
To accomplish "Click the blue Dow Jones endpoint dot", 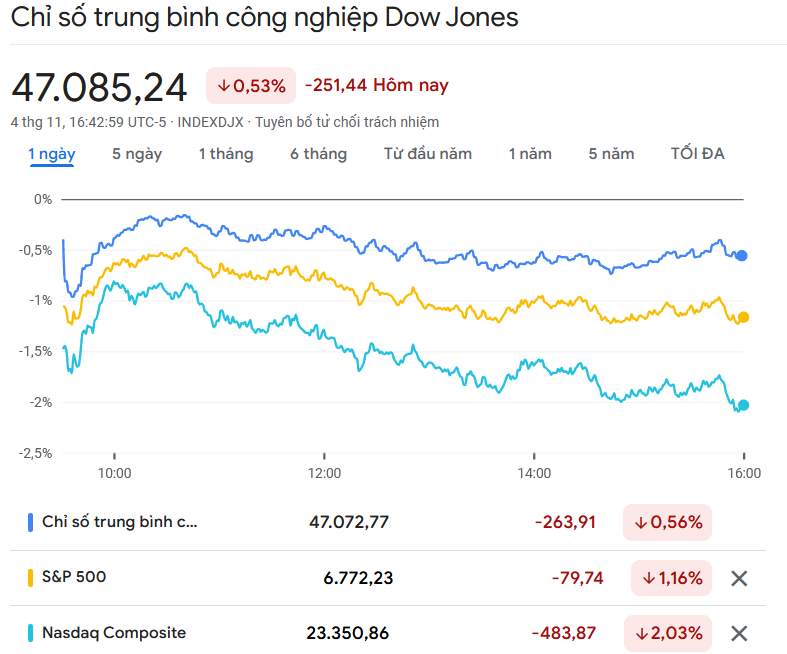I will pyautogui.click(x=742, y=256).
